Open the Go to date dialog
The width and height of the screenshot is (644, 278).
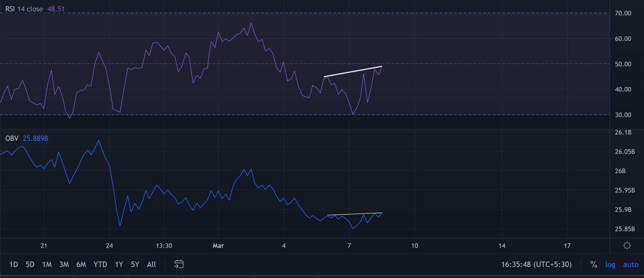(x=179, y=264)
